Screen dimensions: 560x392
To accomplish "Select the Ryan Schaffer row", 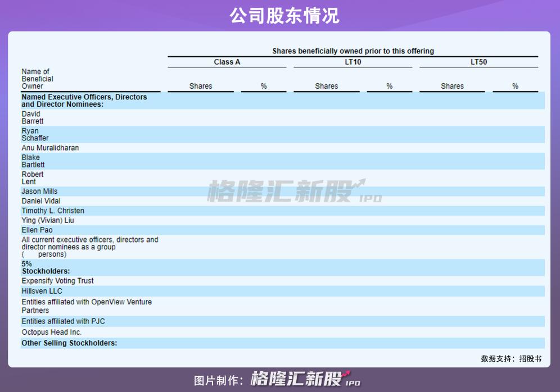I will (x=282, y=134).
